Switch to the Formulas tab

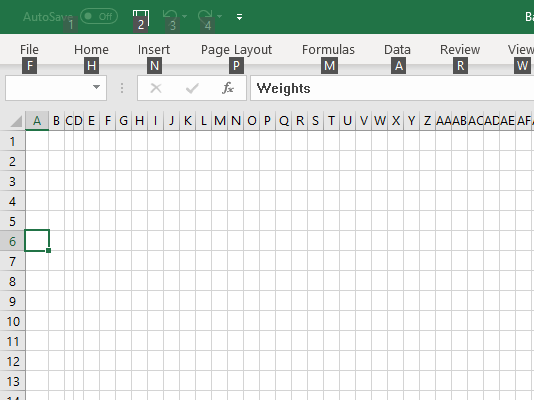tap(328, 50)
